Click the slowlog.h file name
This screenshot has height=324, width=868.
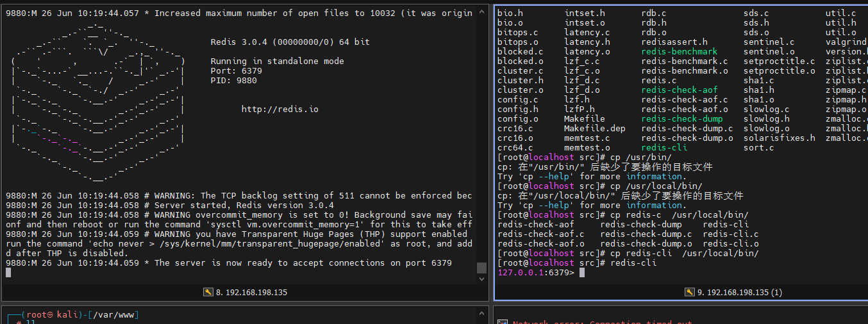(x=767, y=119)
